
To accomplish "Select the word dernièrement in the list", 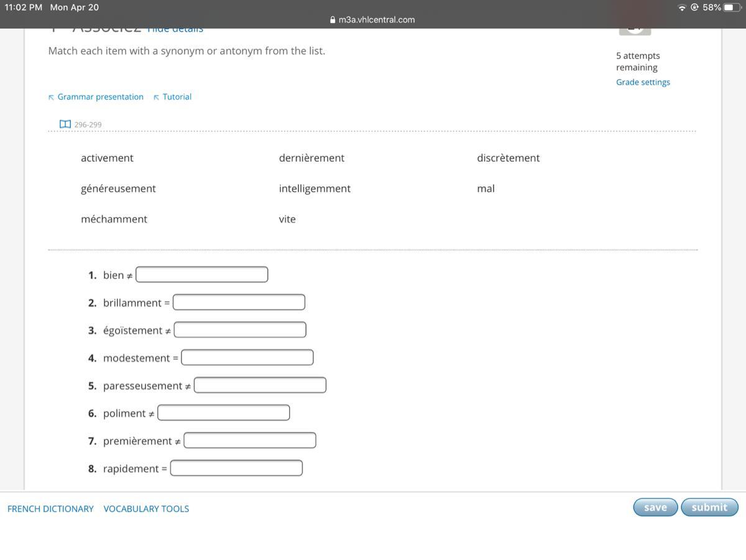I will click(311, 158).
